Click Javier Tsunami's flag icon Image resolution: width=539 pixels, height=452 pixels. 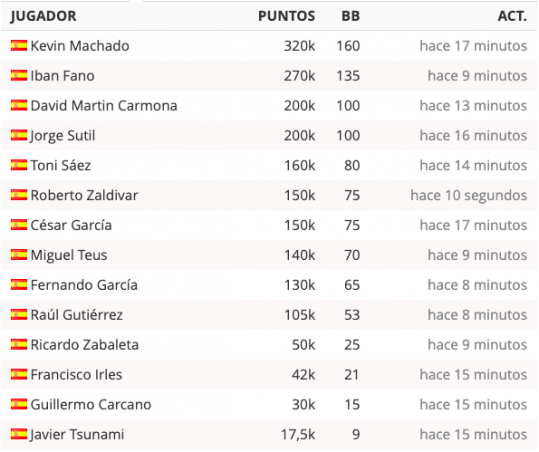click(x=19, y=434)
